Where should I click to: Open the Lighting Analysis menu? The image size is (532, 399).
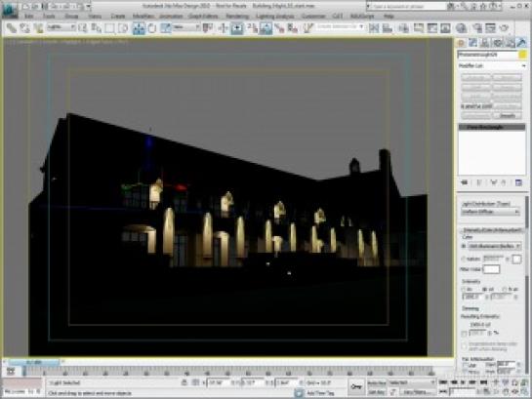tap(275, 16)
